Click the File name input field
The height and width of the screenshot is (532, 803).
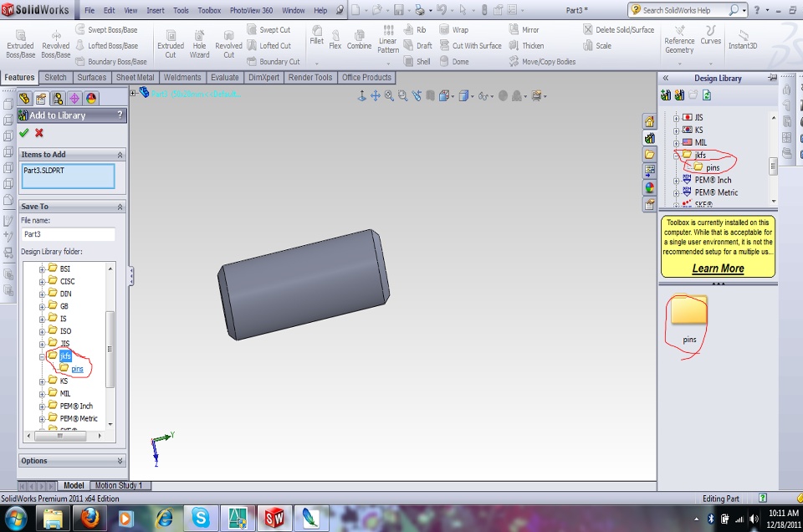tap(68, 234)
